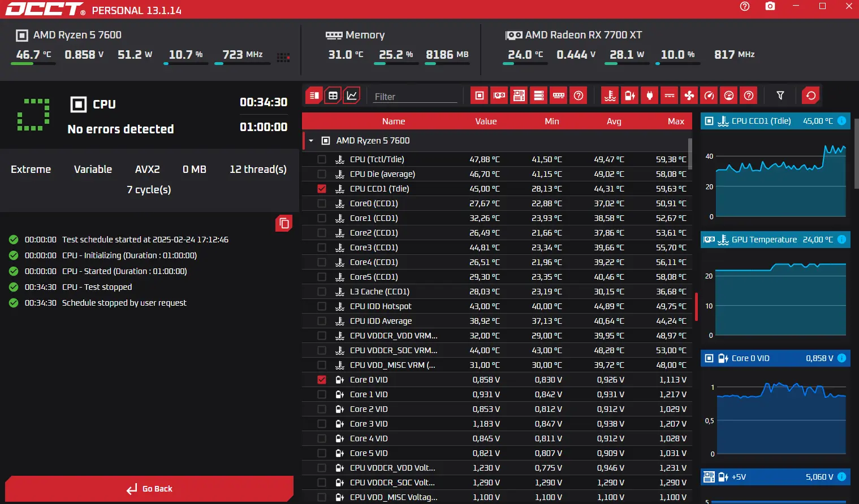Open help from the title bar question mark
The height and width of the screenshot is (504, 859).
tap(745, 6)
